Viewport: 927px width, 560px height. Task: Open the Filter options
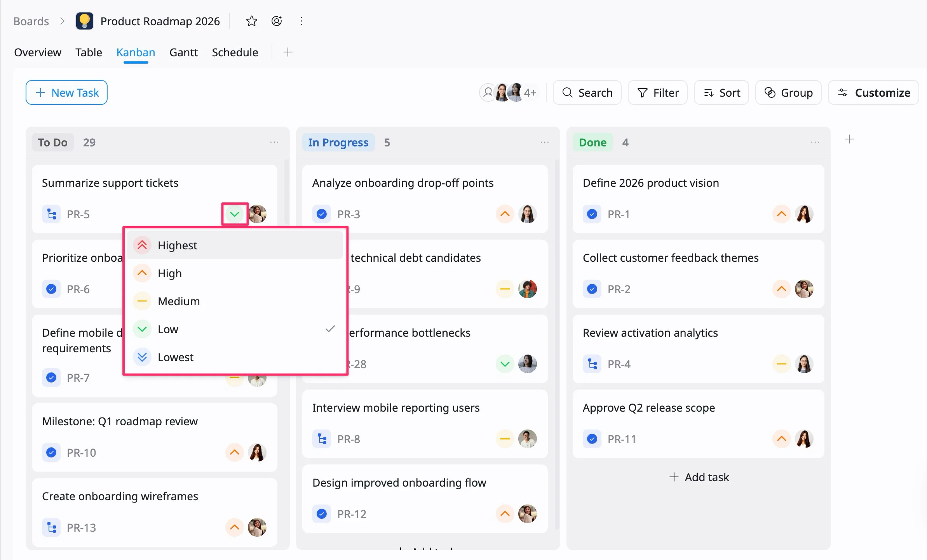(658, 92)
